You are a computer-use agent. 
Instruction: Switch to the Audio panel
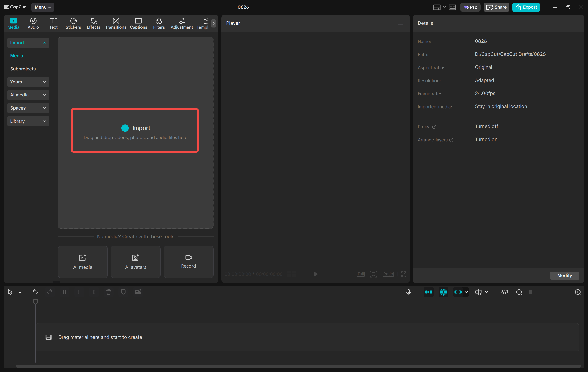pyautogui.click(x=33, y=23)
